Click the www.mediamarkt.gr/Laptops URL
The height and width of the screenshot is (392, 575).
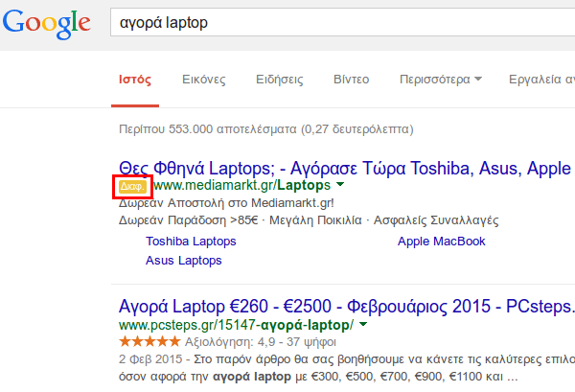tap(242, 186)
